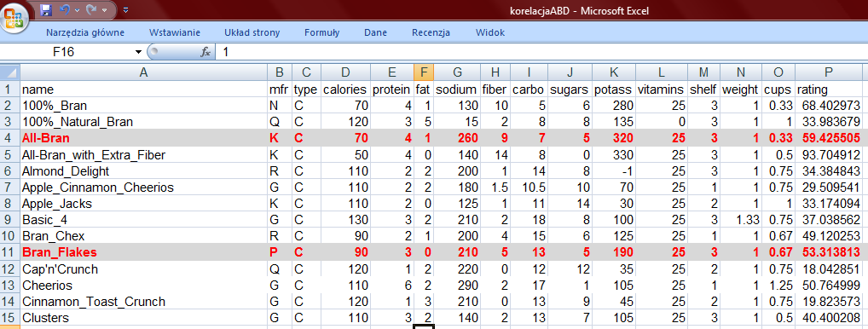Click the potass value -1
The image size is (868, 329).
point(613,170)
